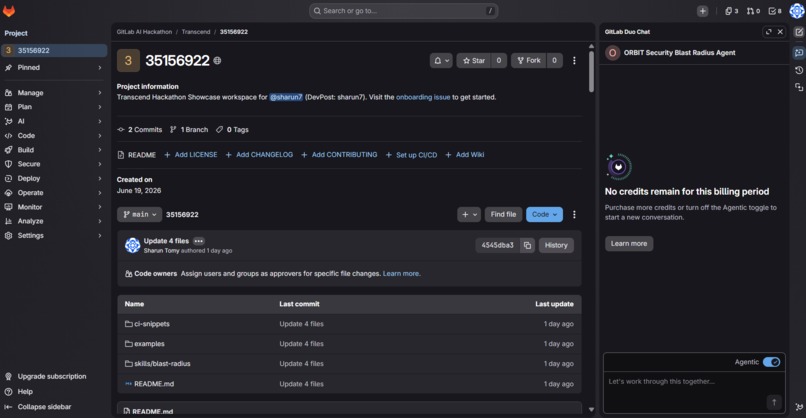
Task: Select project 35156922 in sidebar
Action: pos(53,50)
